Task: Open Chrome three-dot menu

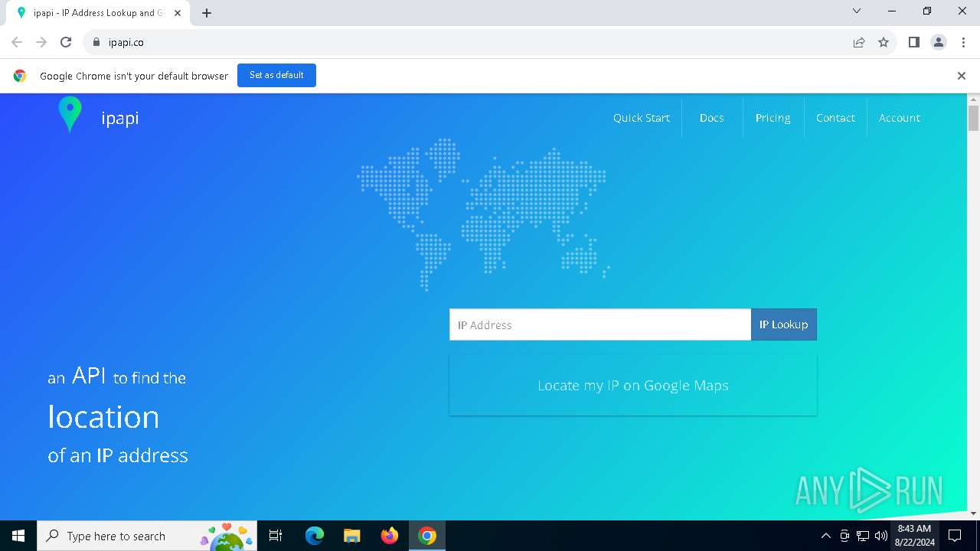Action: 962,43
